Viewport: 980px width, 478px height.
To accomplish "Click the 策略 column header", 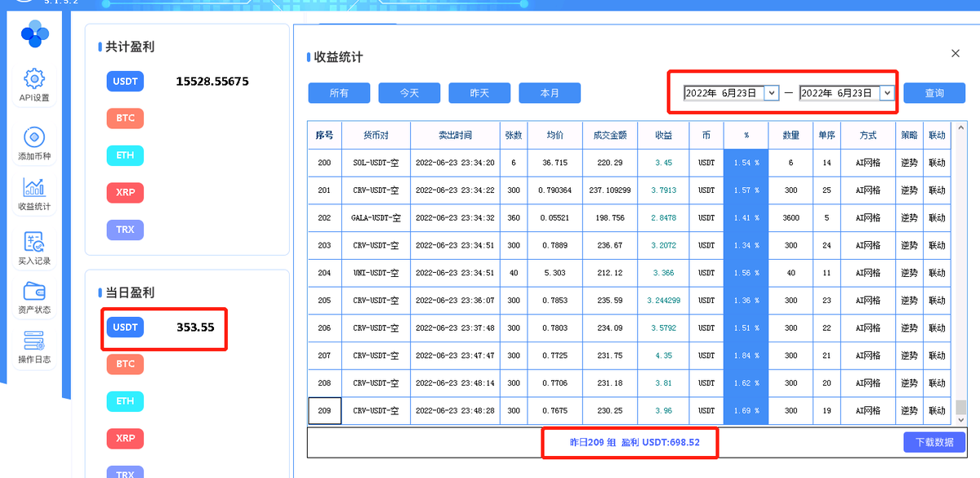I will pyautogui.click(x=909, y=136).
